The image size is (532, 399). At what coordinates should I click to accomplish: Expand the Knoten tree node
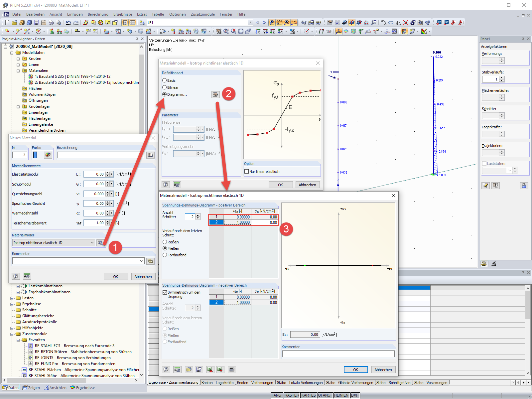click(x=18, y=59)
